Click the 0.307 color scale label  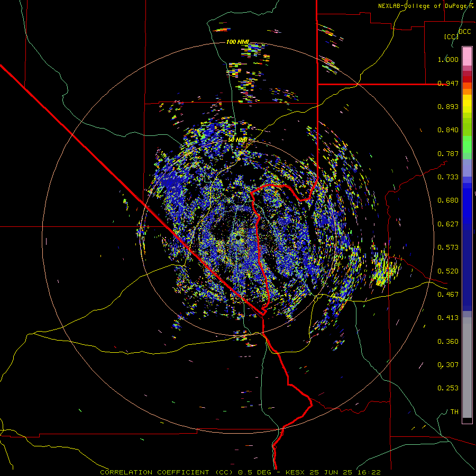point(448,365)
